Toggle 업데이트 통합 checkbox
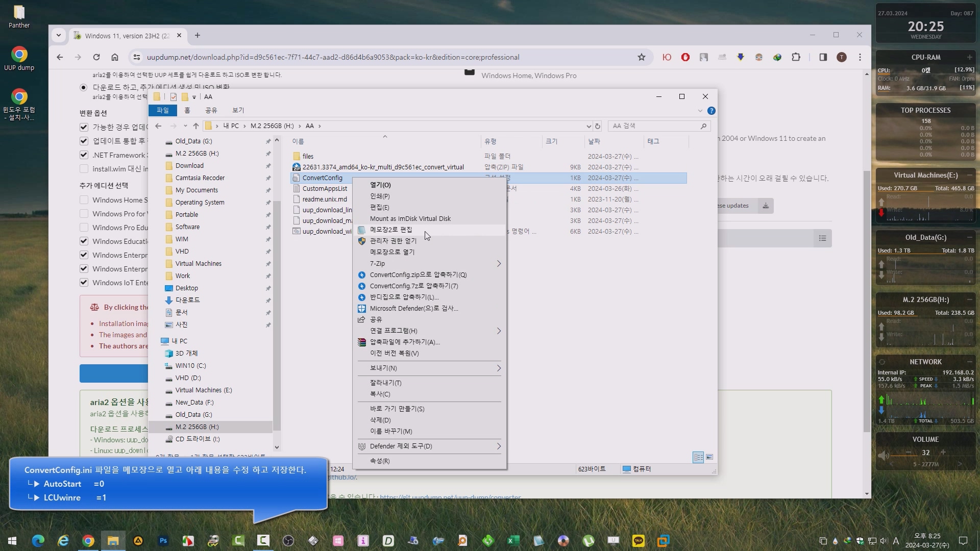This screenshot has width=980, height=551. [84, 141]
